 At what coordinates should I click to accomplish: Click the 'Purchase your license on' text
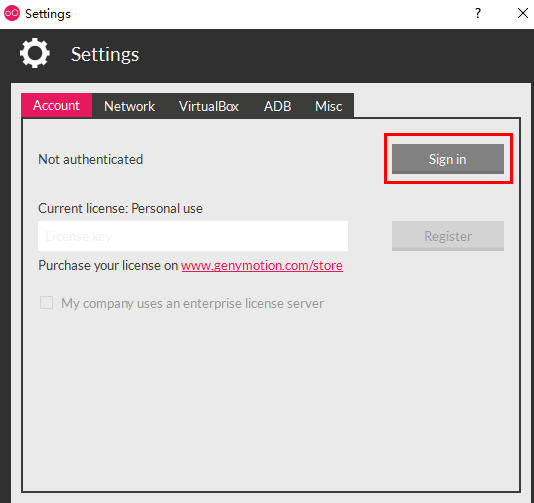tap(108, 265)
